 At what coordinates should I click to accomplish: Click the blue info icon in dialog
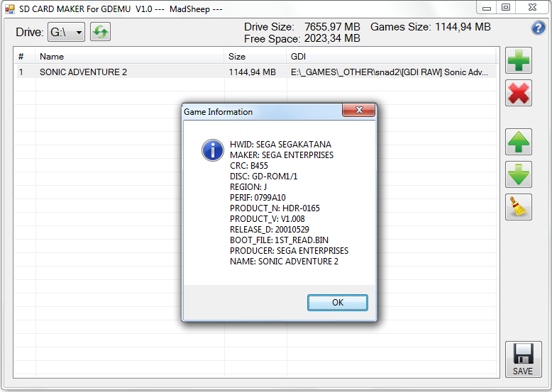pos(213,150)
